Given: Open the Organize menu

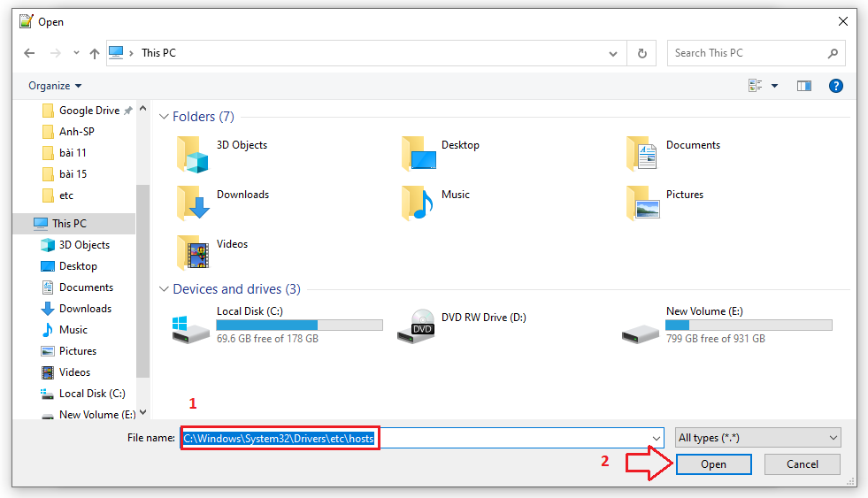Looking at the screenshot, I should click(x=55, y=86).
